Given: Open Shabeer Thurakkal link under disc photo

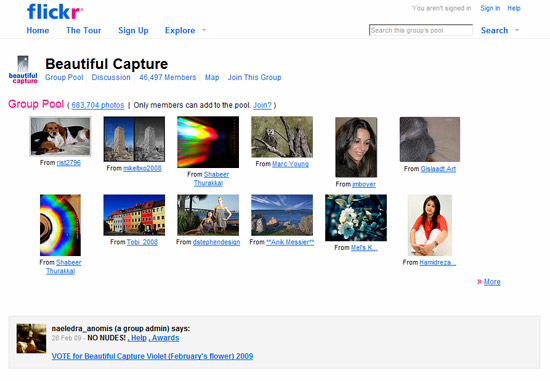Looking at the screenshot, I should (64, 267).
